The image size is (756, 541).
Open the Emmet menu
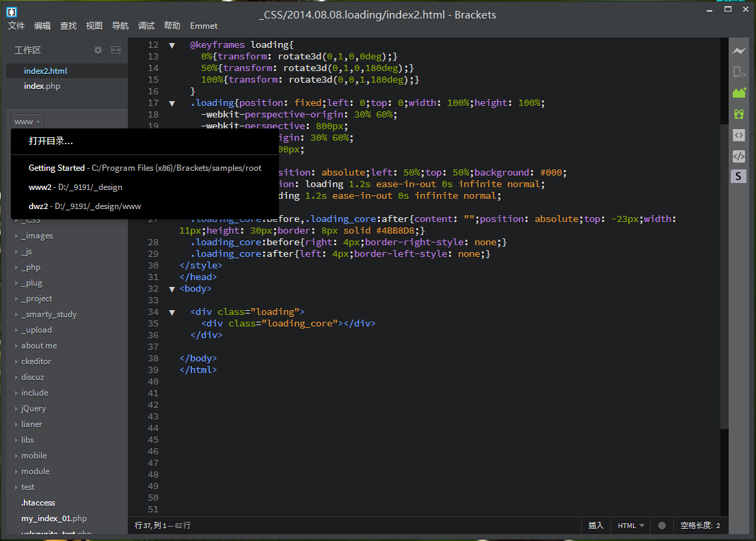click(x=204, y=26)
